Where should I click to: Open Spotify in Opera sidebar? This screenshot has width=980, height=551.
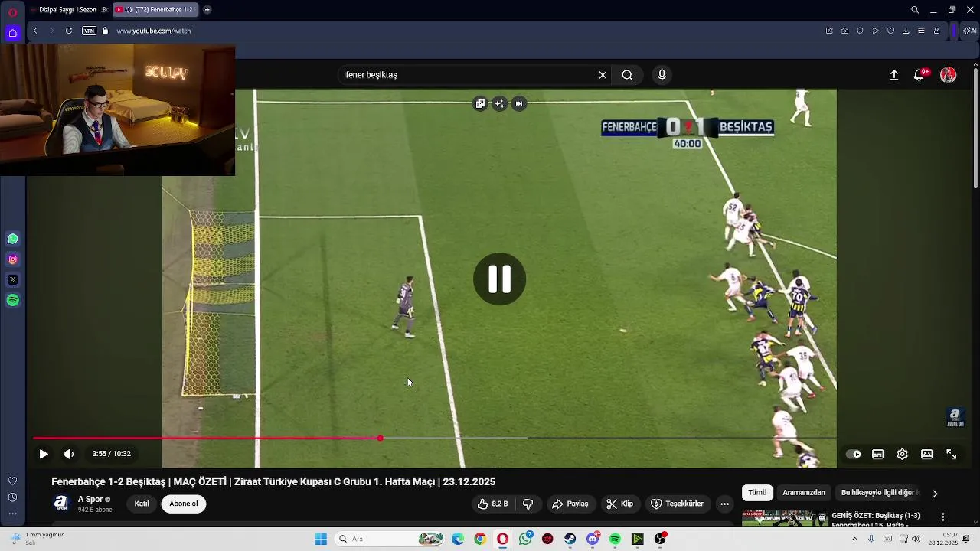tap(13, 301)
